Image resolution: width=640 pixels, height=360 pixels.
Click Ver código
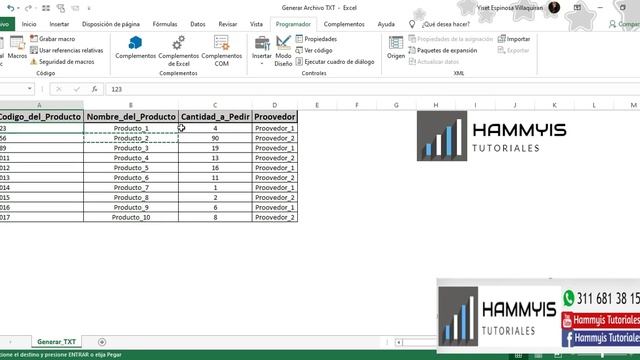pyautogui.click(x=314, y=50)
